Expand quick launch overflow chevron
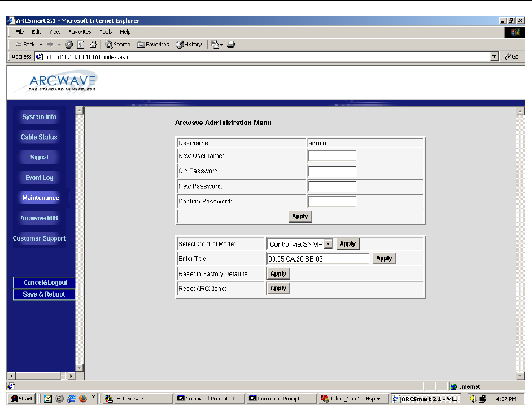 94,397
